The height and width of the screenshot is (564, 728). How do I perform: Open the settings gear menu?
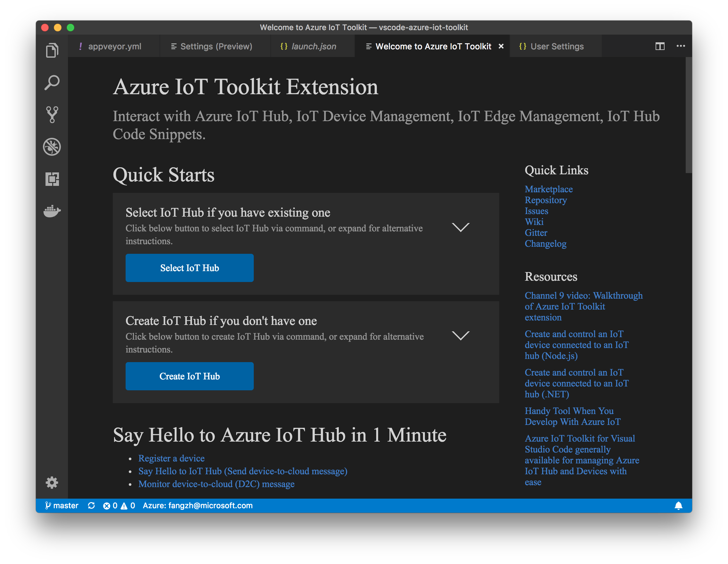click(x=52, y=483)
